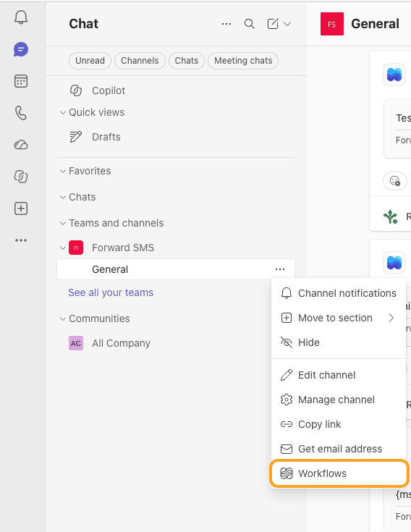
Task: Collapse the Communities section
Action: 63,318
